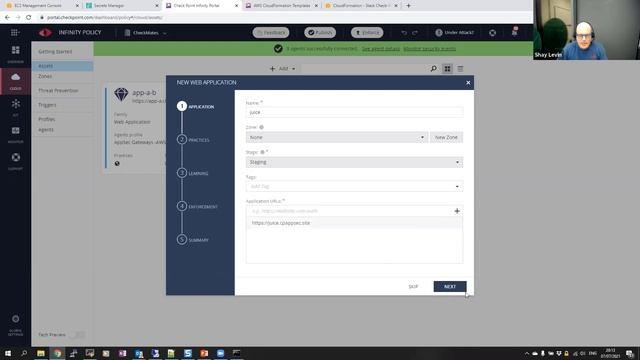Open the Zone dropdown
The width and height of the screenshot is (640, 360).
click(336, 138)
